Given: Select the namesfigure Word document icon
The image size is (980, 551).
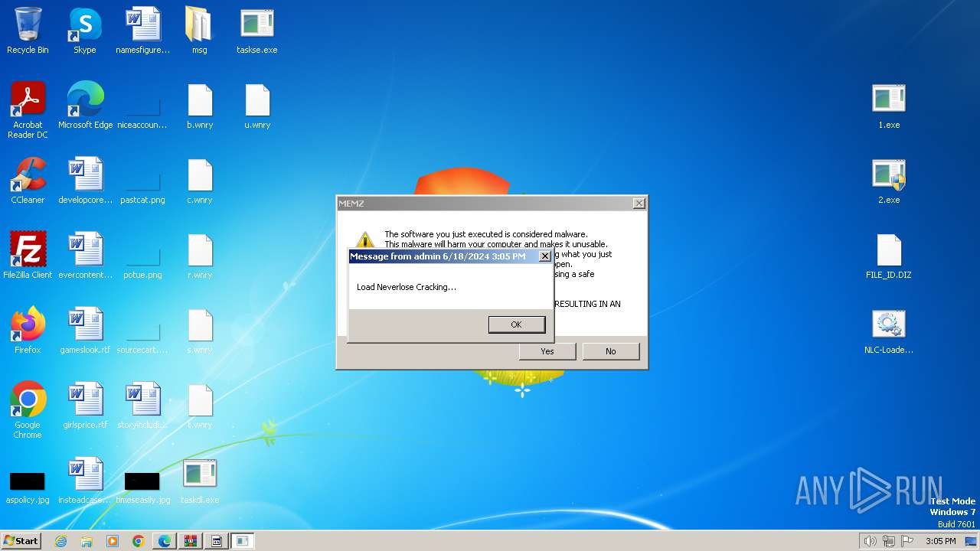Looking at the screenshot, I should pos(142,31).
